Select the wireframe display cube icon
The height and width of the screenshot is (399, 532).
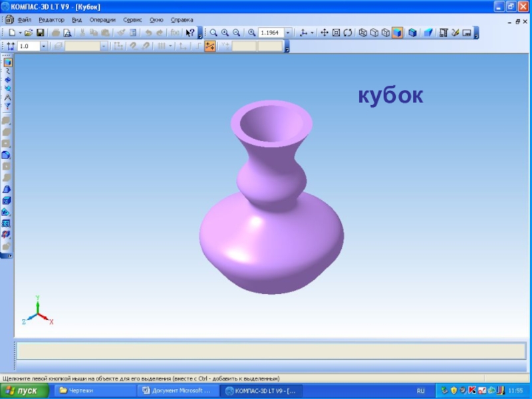[363, 33]
